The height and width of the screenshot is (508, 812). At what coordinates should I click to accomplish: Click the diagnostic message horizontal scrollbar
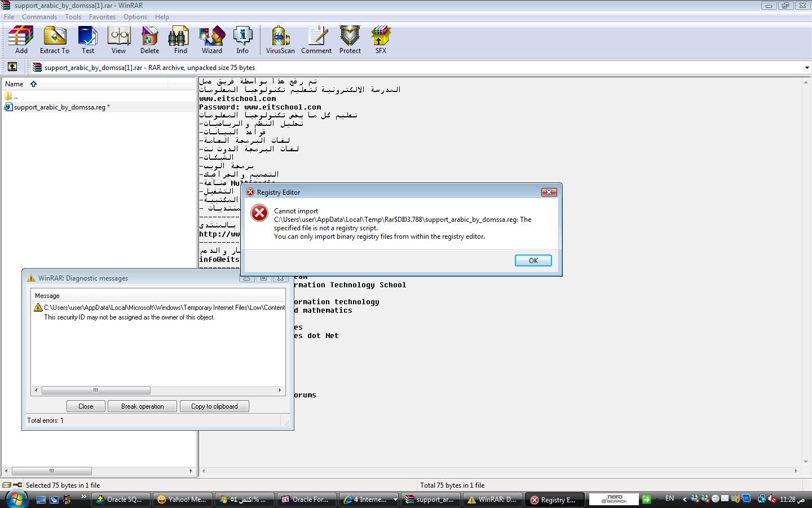[x=96, y=390]
